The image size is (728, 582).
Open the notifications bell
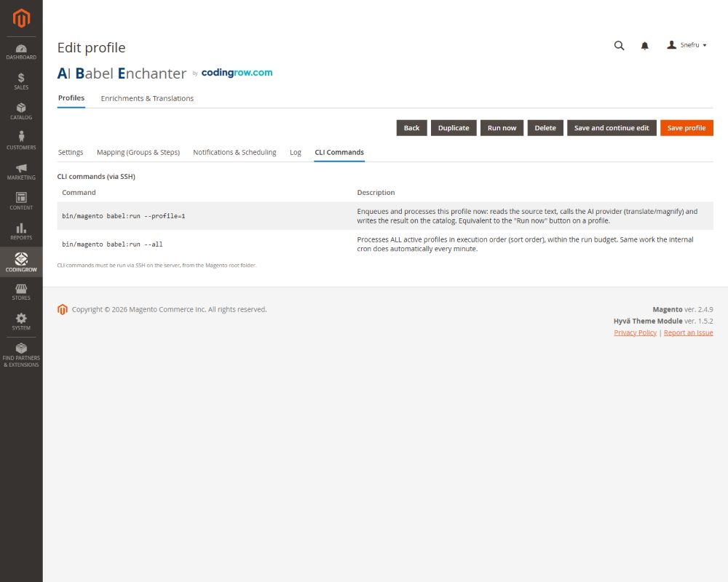point(644,46)
